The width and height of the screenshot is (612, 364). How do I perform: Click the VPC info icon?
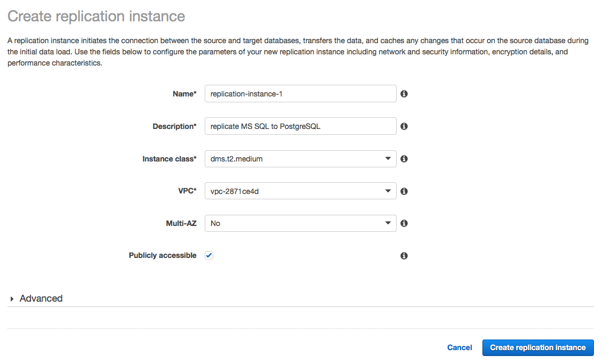point(404,191)
